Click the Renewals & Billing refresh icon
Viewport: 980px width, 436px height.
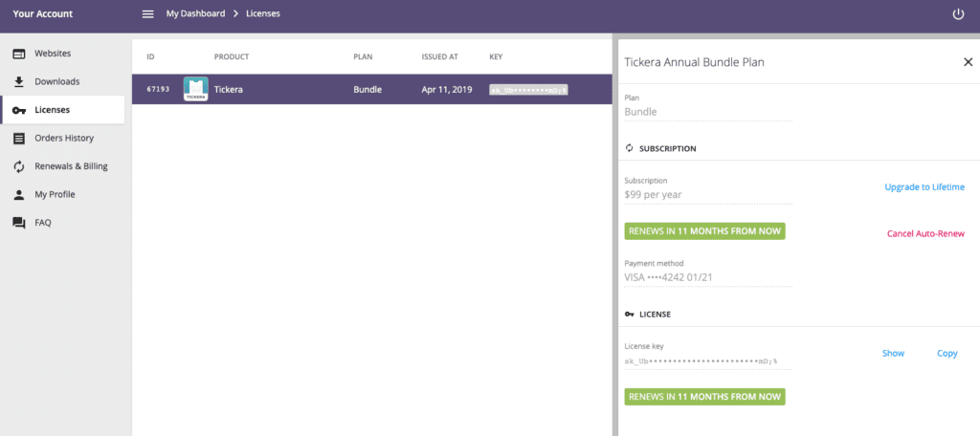[19, 166]
